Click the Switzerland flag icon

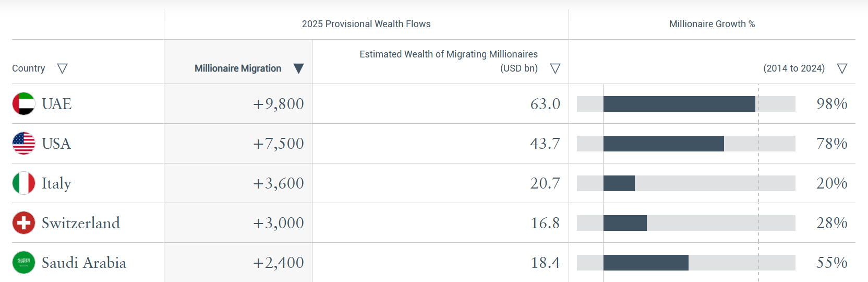pyautogui.click(x=23, y=222)
